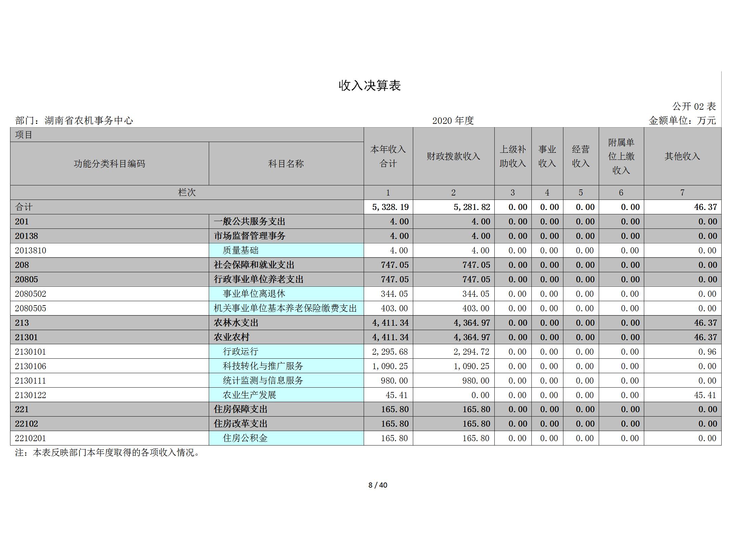Click code 20138 cell
This screenshot has width=756, height=534.
tap(109, 236)
